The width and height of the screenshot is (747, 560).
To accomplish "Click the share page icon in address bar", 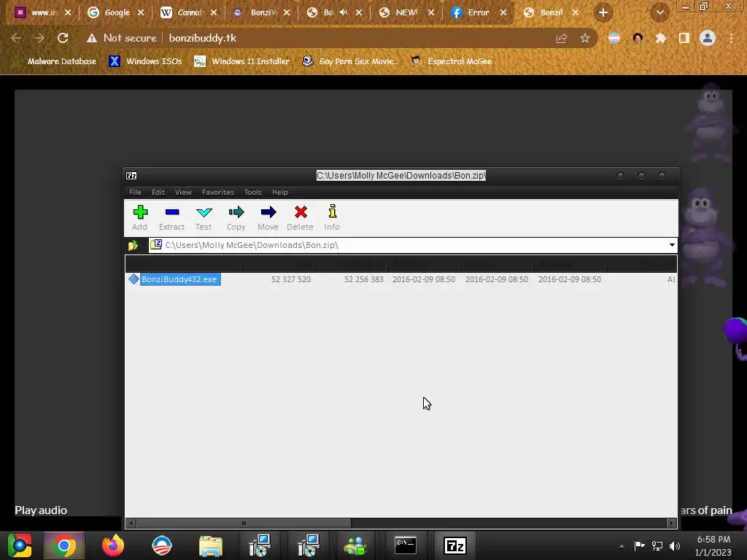I will pos(562,38).
